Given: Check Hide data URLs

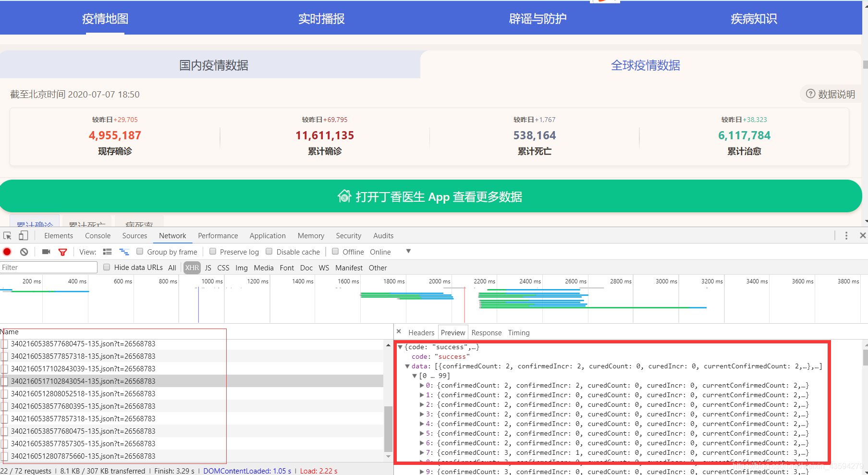Looking at the screenshot, I should click(x=107, y=267).
